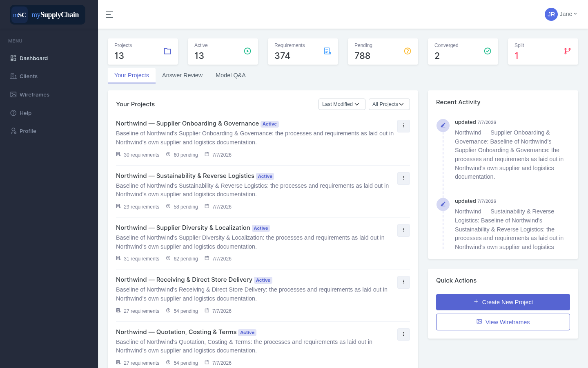Click requirements icon beside 30 requirements
The width and height of the screenshot is (588, 368).
coord(118,155)
